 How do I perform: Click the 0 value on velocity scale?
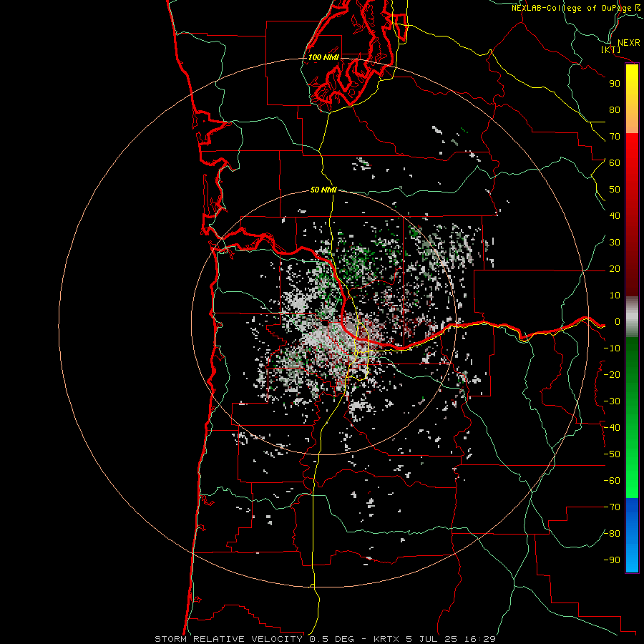(618, 322)
